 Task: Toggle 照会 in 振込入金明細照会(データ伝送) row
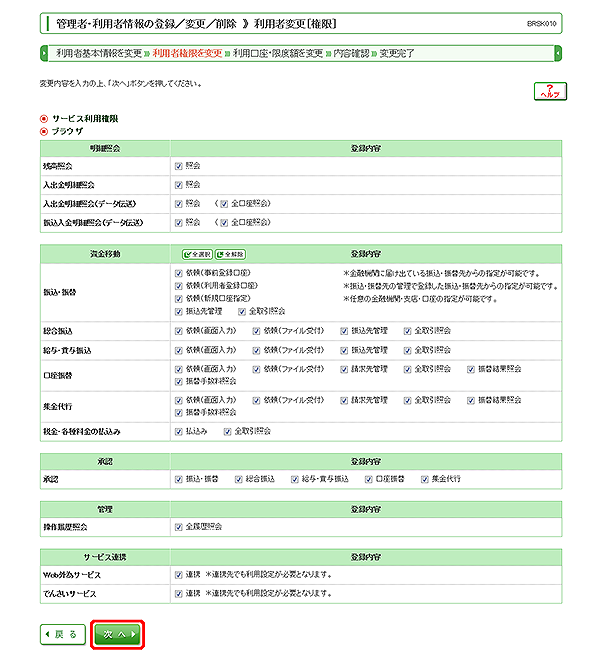tap(178, 223)
